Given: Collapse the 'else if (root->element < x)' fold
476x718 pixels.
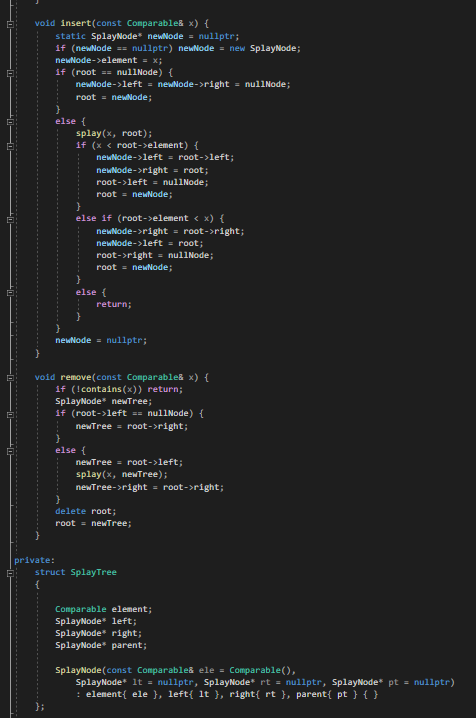Looking at the screenshot, I should pyautogui.click(x=10, y=219).
